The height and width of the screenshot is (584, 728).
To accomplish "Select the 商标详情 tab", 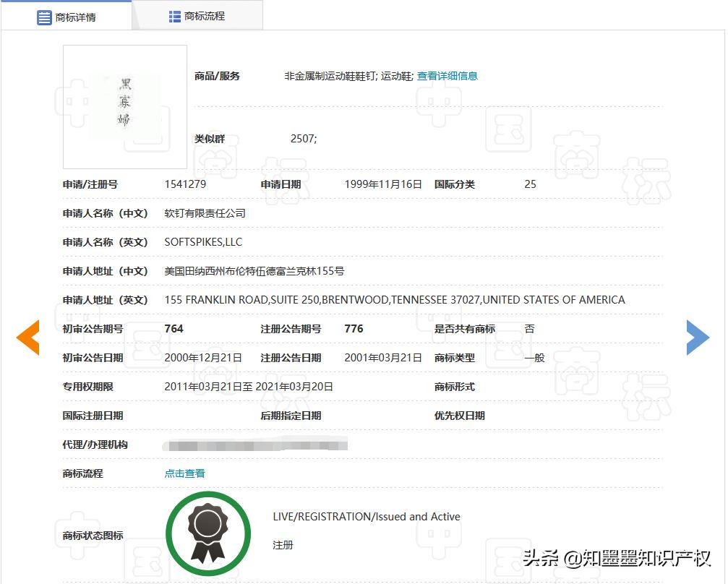I will tap(74, 15).
